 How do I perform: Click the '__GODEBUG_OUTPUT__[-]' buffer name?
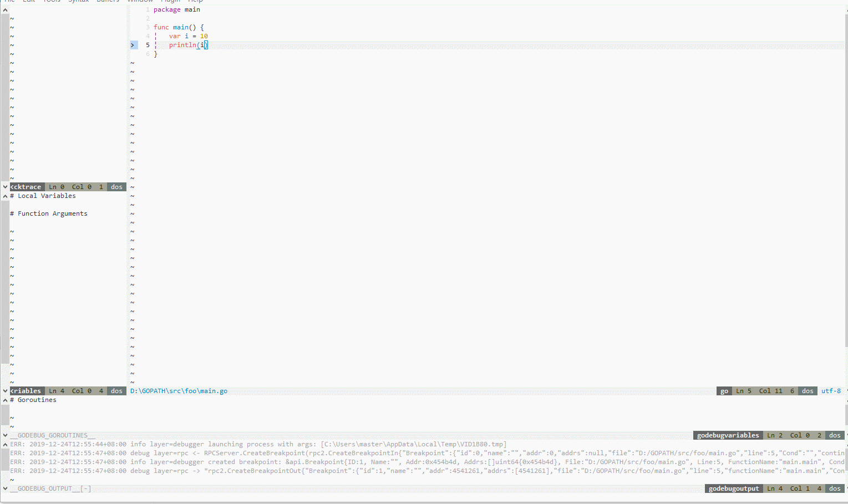point(50,488)
